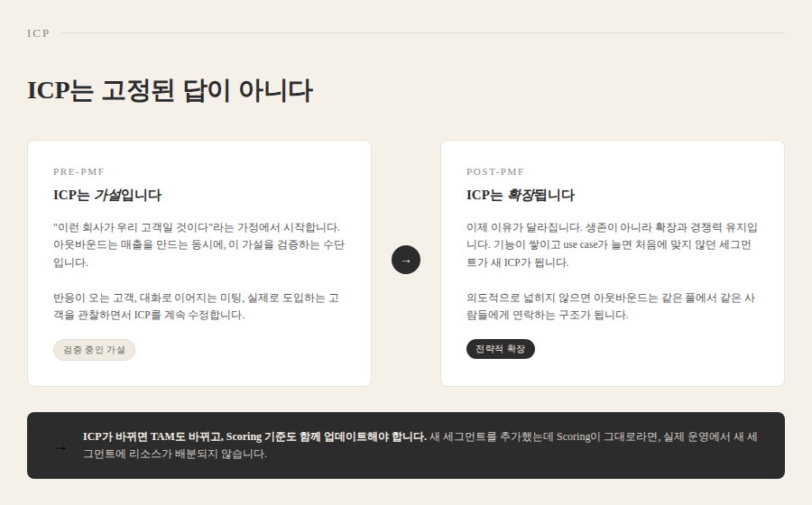Click the horizontal divider line beside 'ICP' label
This screenshot has width=812, height=505.
(x=422, y=33)
